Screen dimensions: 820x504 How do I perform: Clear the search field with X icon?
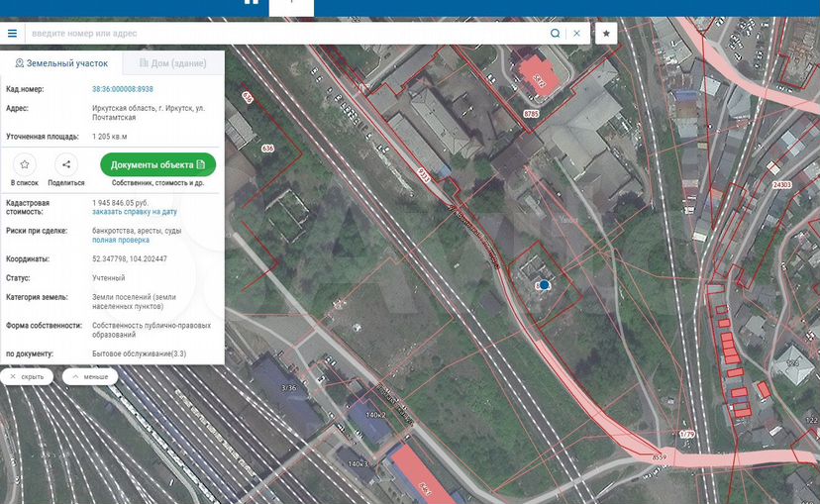click(x=577, y=33)
